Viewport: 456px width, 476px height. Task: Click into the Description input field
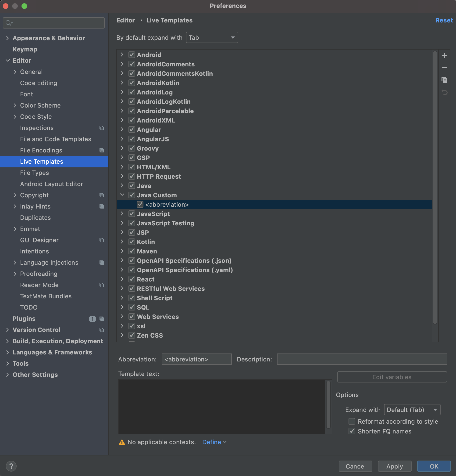[362, 359]
